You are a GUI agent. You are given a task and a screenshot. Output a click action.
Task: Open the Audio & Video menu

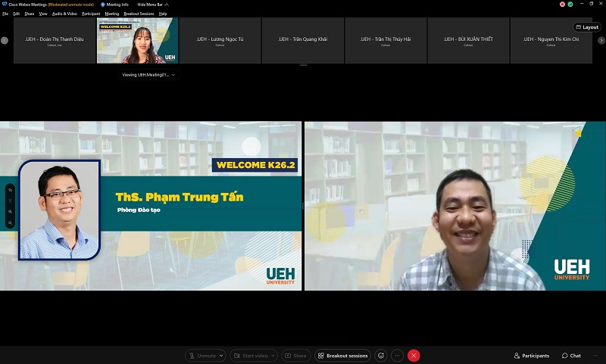click(x=64, y=14)
